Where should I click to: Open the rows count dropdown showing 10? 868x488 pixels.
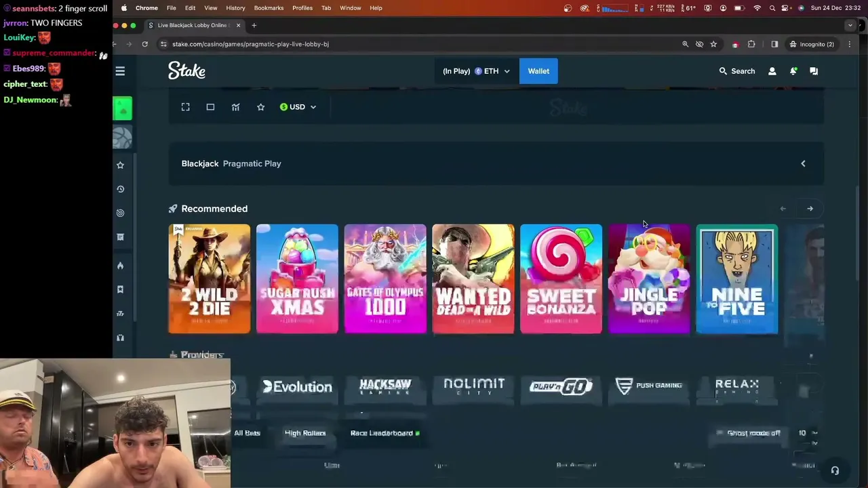807,433
